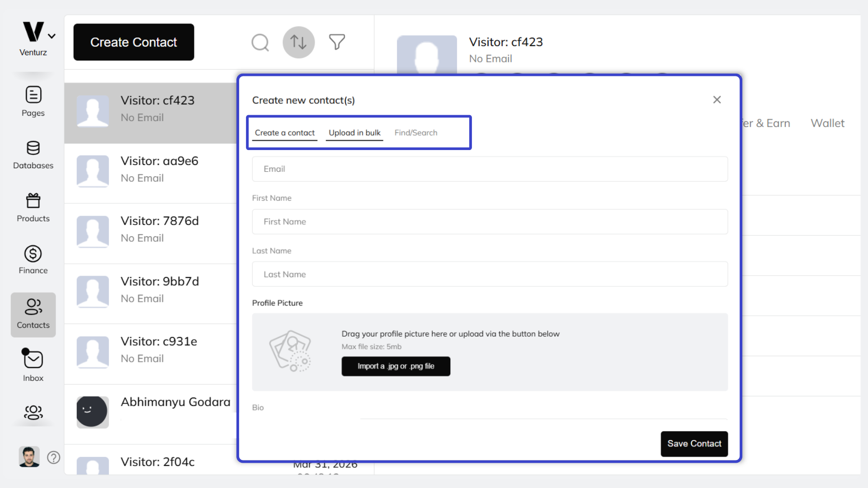Click Import a .jpg or .png file
Viewport: 868px width, 488px height.
(396, 366)
